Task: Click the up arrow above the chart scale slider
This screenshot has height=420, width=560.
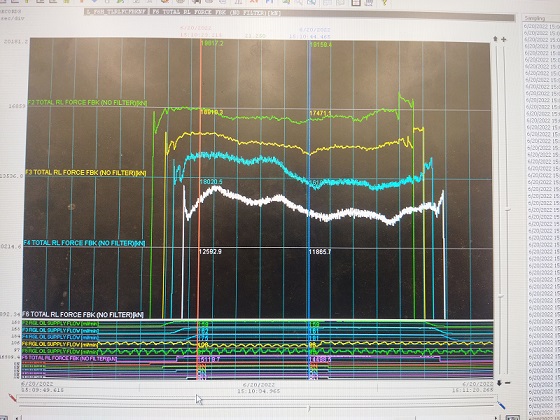Action: pyautogui.click(x=495, y=39)
